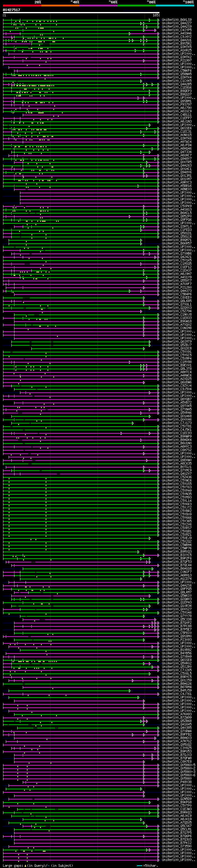Image resolution: width=197 pixels, height=868 pixels.
Task: Select the UniRef100_Q4A2U1 label
Action: (177, 40)
